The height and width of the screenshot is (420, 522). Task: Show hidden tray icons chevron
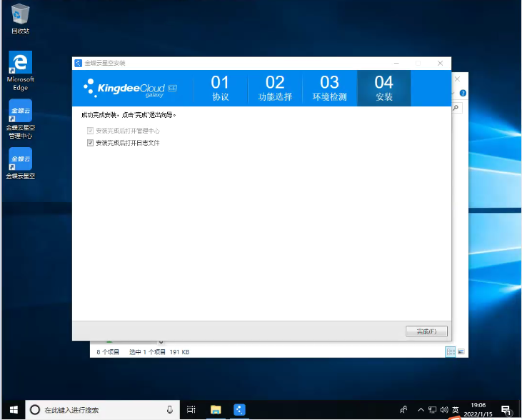pos(421,410)
